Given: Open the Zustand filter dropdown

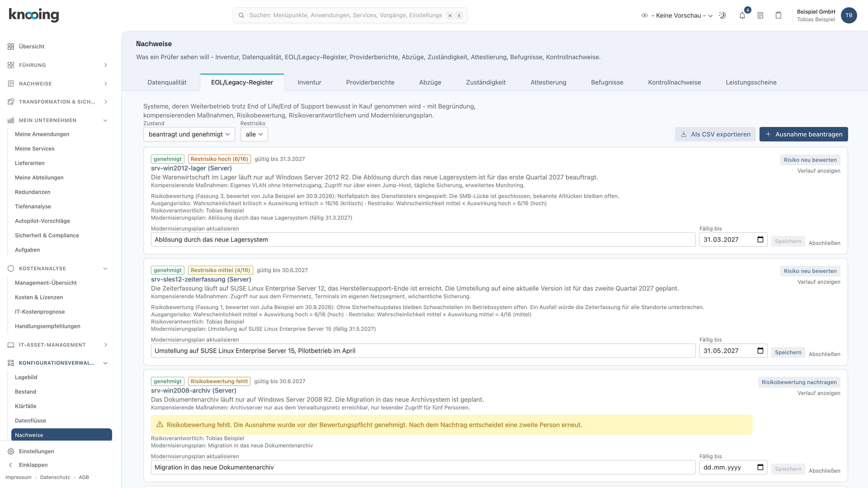Looking at the screenshot, I should 189,134.
